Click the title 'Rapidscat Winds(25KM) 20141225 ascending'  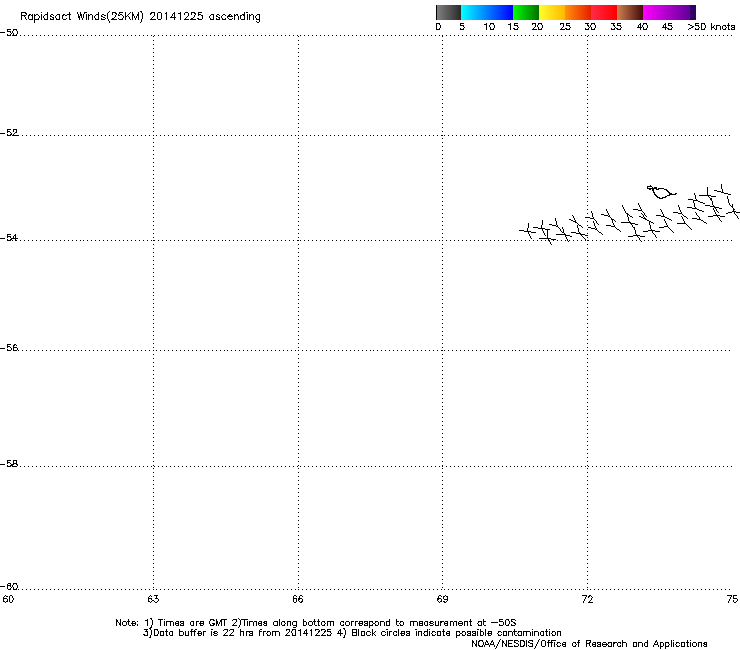pyautogui.click(x=140, y=17)
